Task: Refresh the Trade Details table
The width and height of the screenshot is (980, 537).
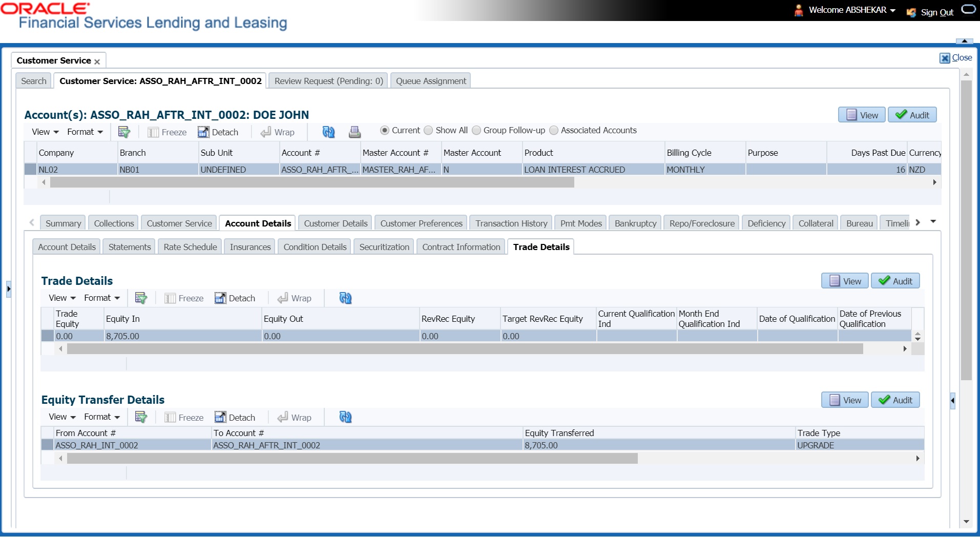Action: (x=345, y=298)
